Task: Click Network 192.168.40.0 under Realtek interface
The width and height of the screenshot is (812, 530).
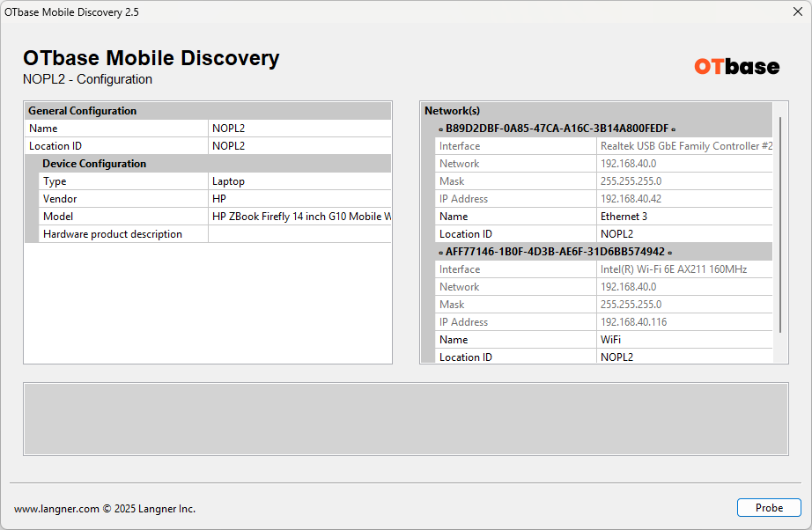Action: click(x=684, y=164)
